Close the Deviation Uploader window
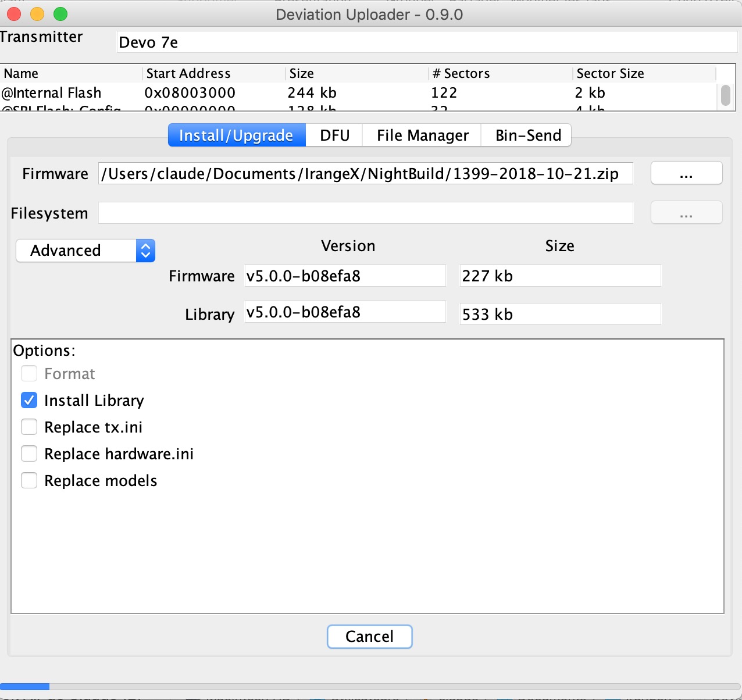 (x=14, y=14)
